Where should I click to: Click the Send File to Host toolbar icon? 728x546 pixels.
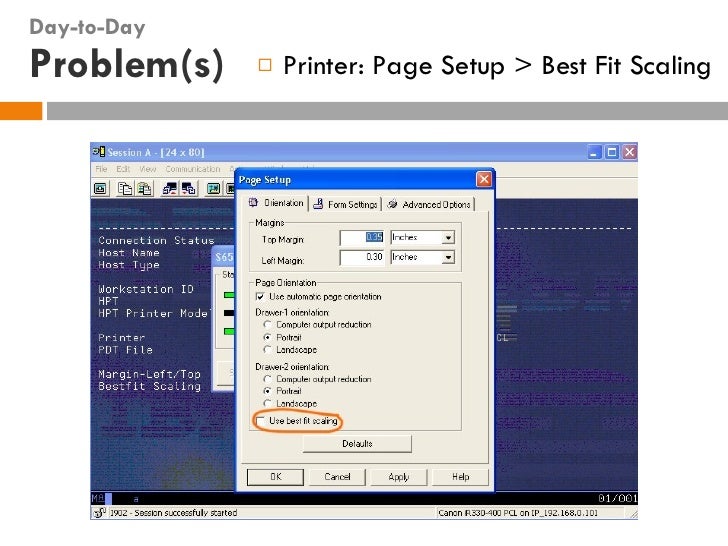(169, 188)
